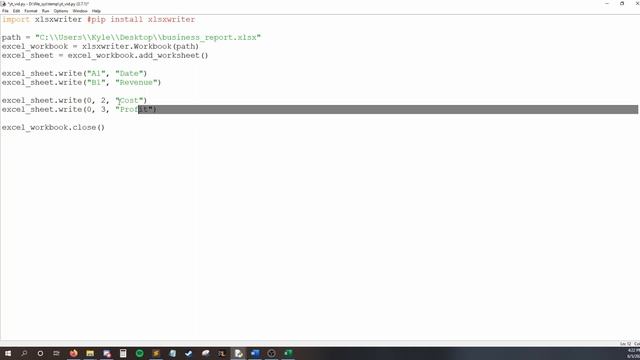The image size is (640, 360).
Task: Switch to Spotify on taskbar
Action: 140,353
